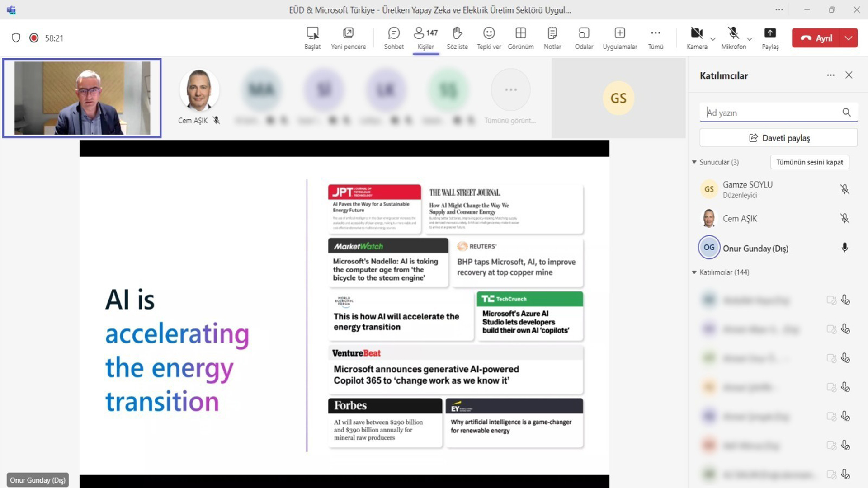
Task: Open the Teams app icon in the title bar
Action: 11,9
